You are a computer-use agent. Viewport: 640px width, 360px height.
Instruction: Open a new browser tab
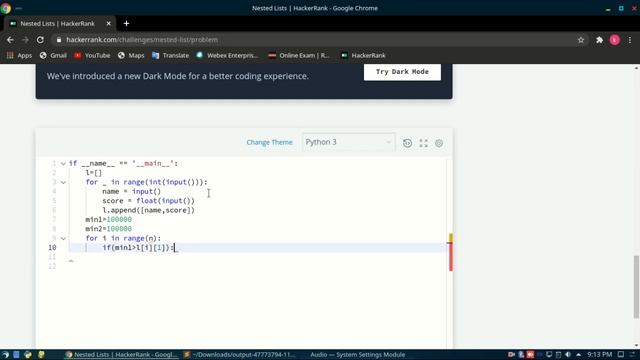pos(127,24)
